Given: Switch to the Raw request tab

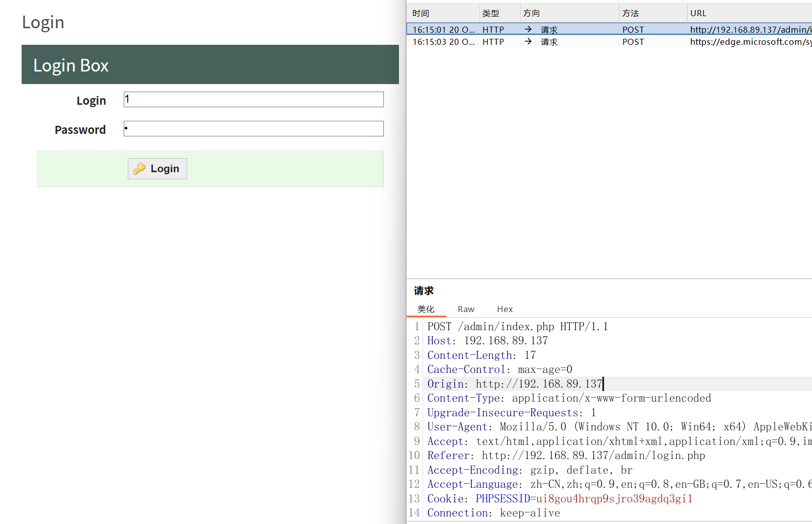Looking at the screenshot, I should click(466, 309).
